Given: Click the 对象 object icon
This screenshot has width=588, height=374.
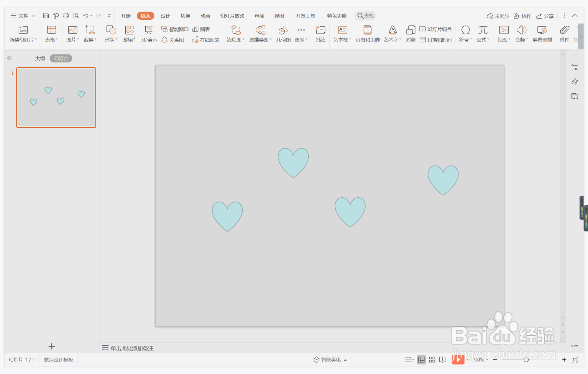Looking at the screenshot, I should pyautogui.click(x=410, y=34).
